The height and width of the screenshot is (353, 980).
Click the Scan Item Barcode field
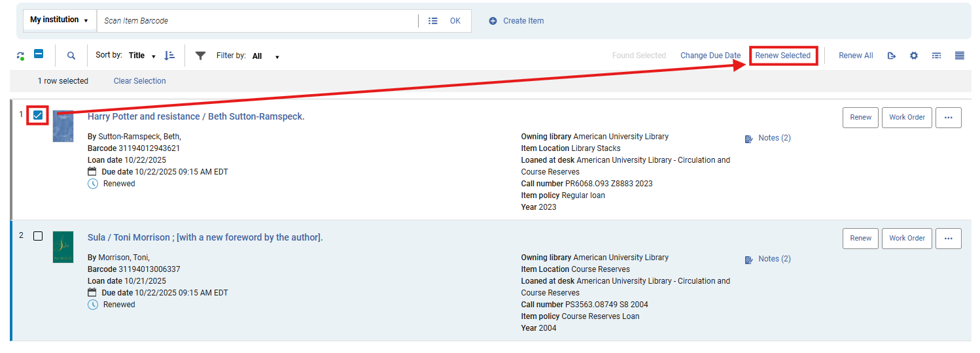258,21
